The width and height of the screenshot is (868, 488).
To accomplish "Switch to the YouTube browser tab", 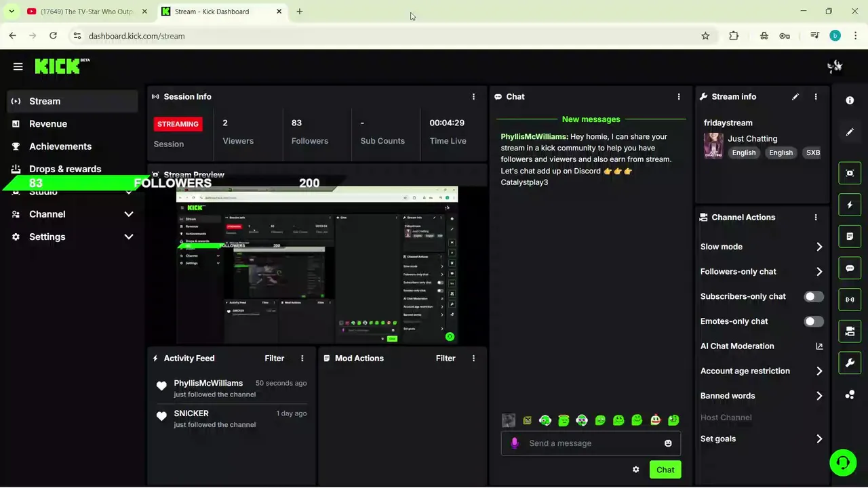I will (87, 12).
